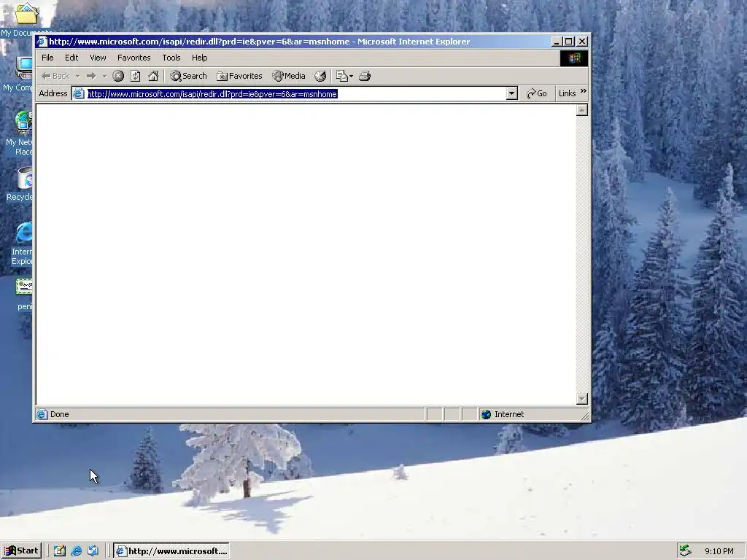Open the History icon
The height and width of the screenshot is (560, 747).
pyautogui.click(x=320, y=76)
